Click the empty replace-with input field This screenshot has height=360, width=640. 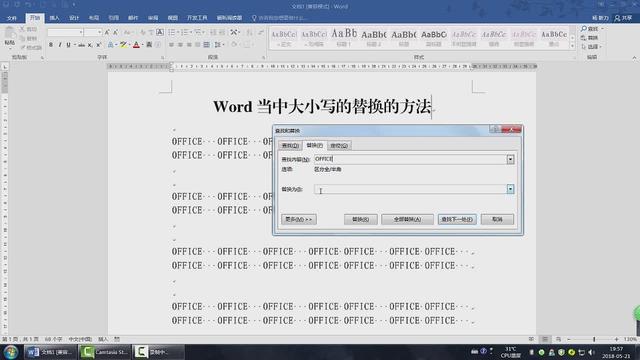pyautogui.click(x=410, y=189)
